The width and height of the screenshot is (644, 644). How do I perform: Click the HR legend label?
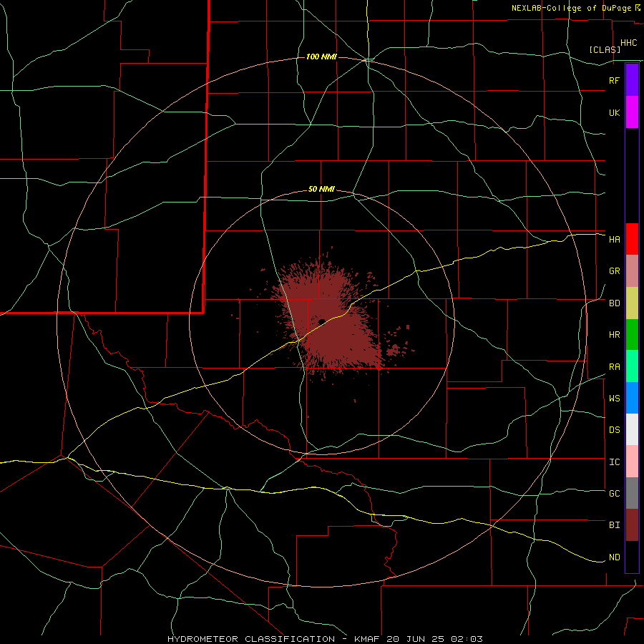[614, 335]
